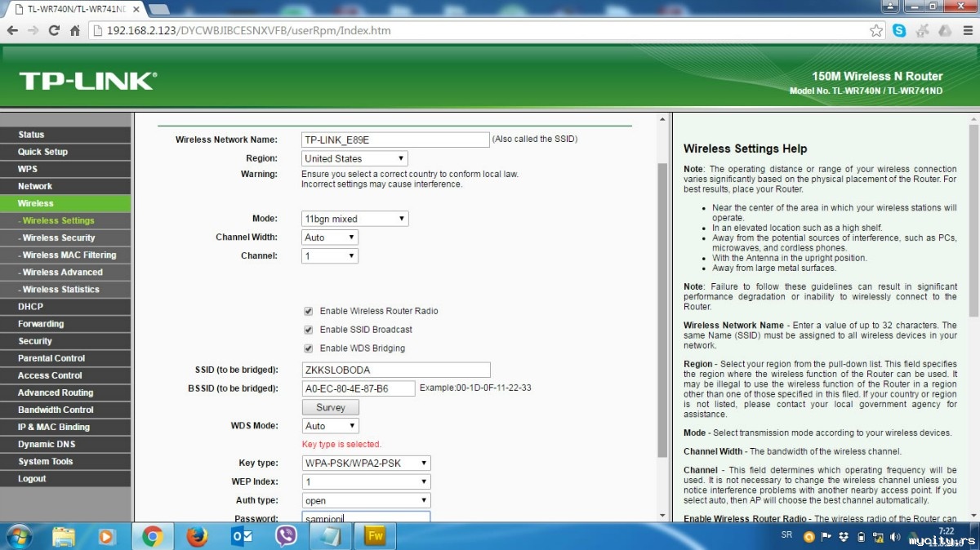This screenshot has width=980, height=550.
Task: Click the SR language indicator
Action: (786, 535)
